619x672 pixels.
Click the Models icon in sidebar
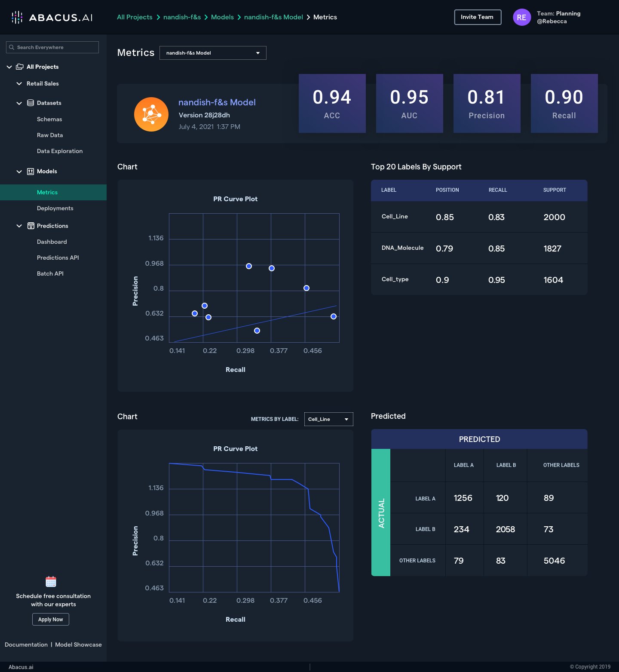point(31,171)
